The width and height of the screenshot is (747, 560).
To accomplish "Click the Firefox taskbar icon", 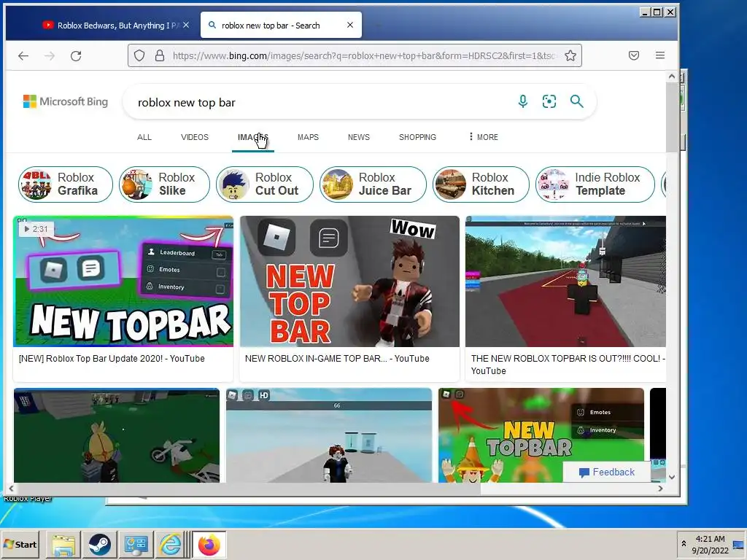I will (209, 545).
